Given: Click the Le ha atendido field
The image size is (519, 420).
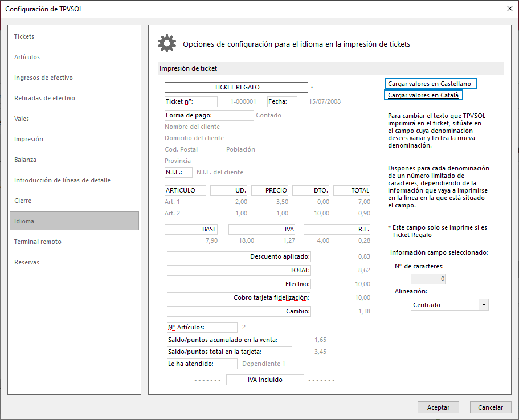Looking at the screenshot, I should [202, 364].
